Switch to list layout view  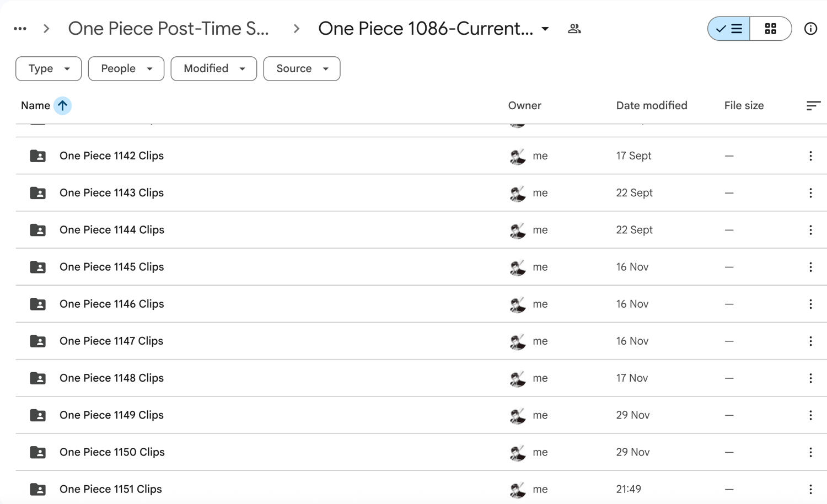[729, 29]
